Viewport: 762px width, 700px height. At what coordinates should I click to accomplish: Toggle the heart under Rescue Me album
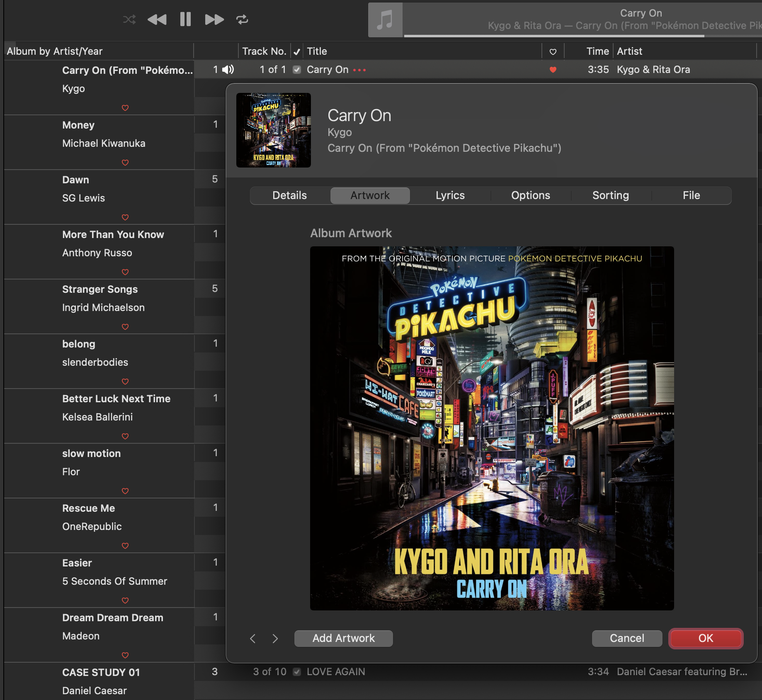tap(125, 546)
